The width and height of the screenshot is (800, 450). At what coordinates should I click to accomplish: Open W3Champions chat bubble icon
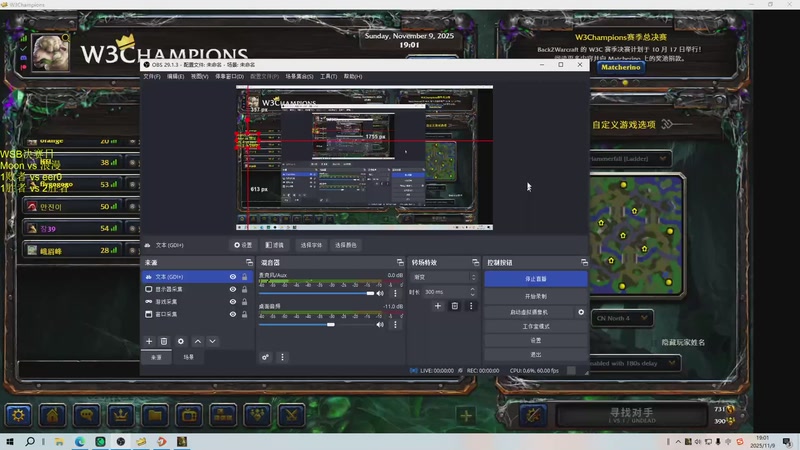[87, 415]
